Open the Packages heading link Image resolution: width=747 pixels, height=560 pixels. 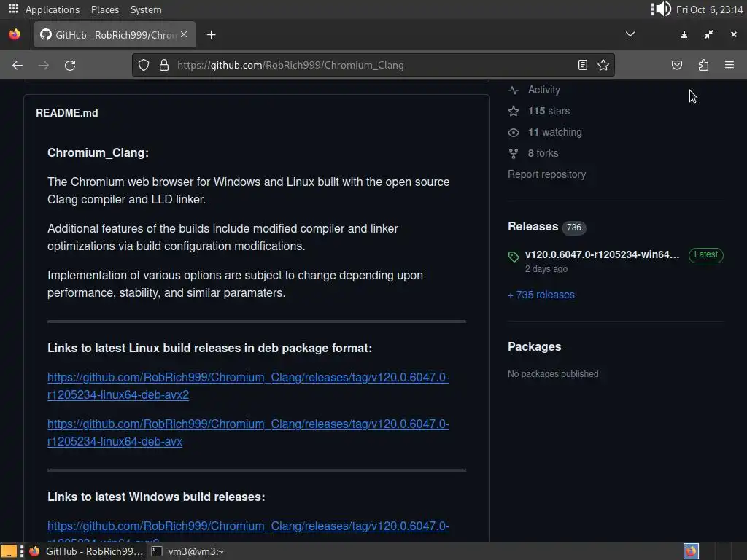(534, 346)
